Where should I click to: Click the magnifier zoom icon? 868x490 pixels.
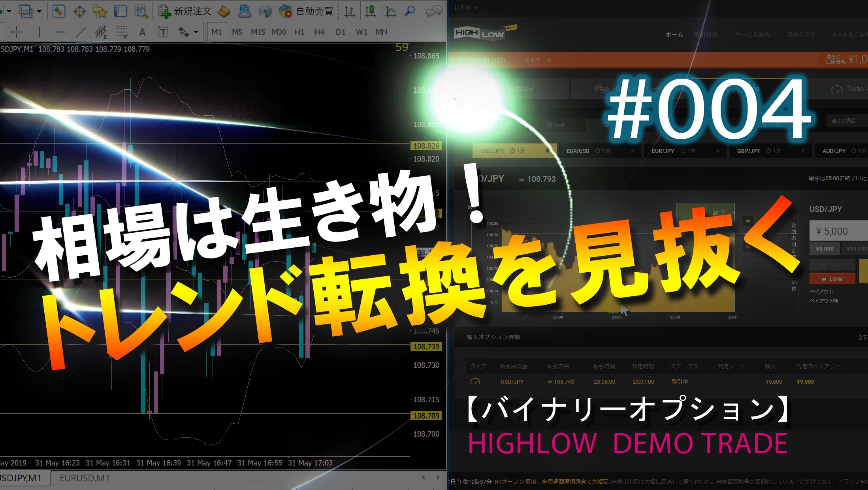pyautogui.click(x=410, y=11)
